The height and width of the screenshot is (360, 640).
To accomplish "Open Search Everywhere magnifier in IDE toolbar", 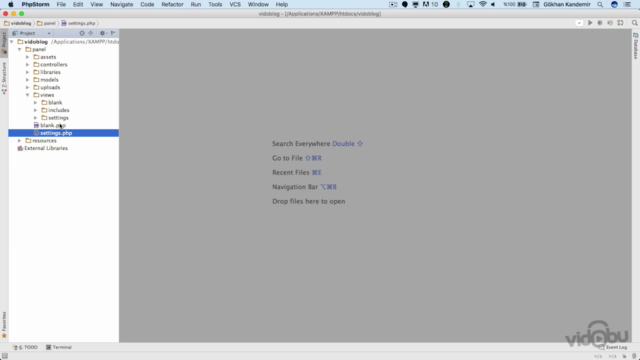I will tap(635, 23).
